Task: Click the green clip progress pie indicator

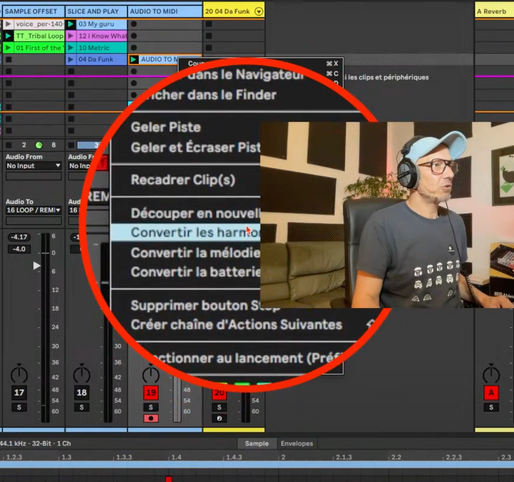Action: pos(39,145)
